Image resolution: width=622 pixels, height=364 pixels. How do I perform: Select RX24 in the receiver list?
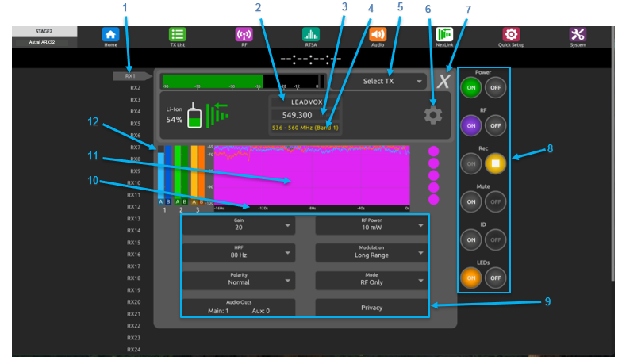(x=133, y=349)
